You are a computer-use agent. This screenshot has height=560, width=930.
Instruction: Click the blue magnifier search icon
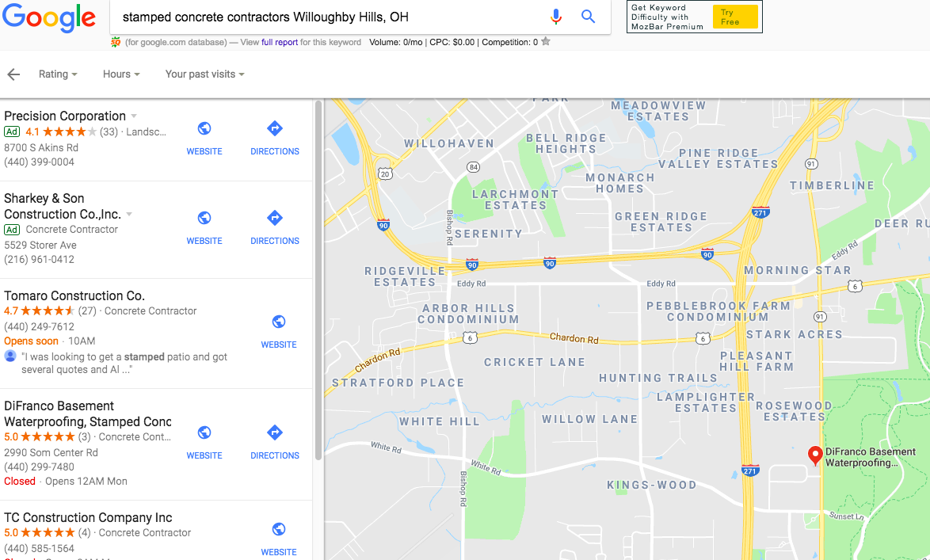click(588, 17)
